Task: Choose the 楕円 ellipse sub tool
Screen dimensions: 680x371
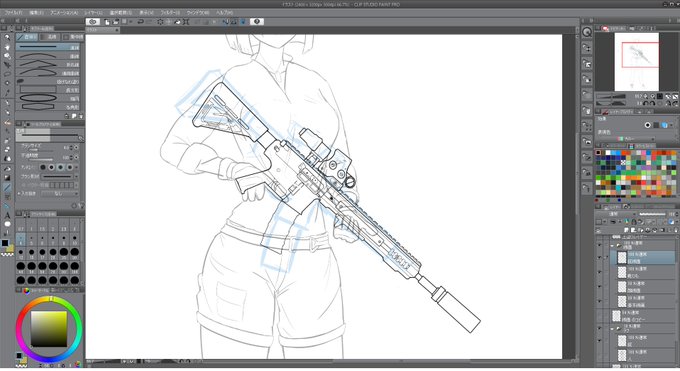Action: [x=49, y=98]
